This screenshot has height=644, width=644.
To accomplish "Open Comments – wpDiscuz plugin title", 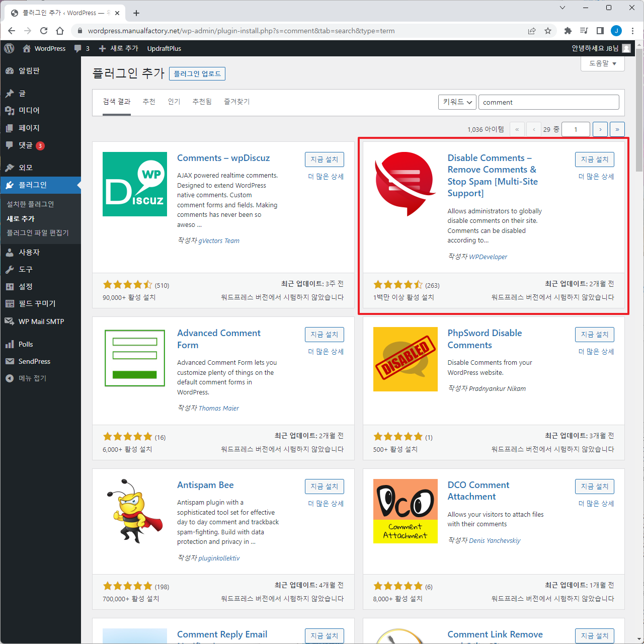I will tap(223, 158).
